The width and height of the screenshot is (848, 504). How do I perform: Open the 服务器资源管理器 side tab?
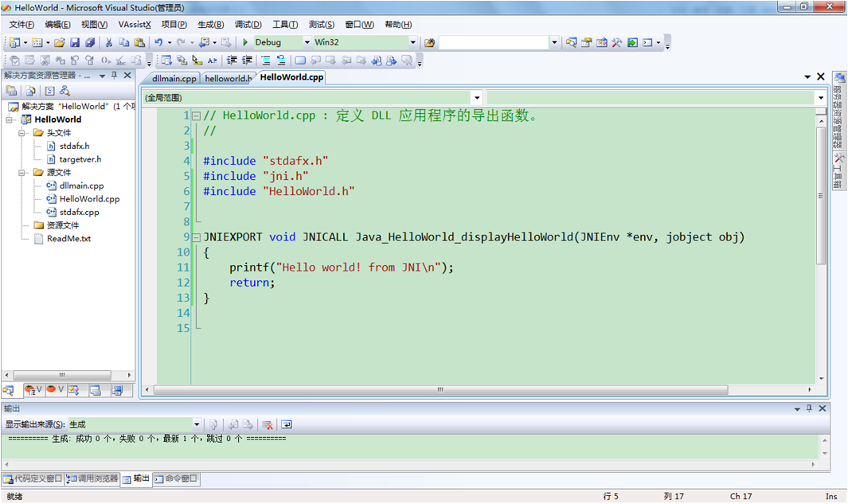[x=838, y=111]
